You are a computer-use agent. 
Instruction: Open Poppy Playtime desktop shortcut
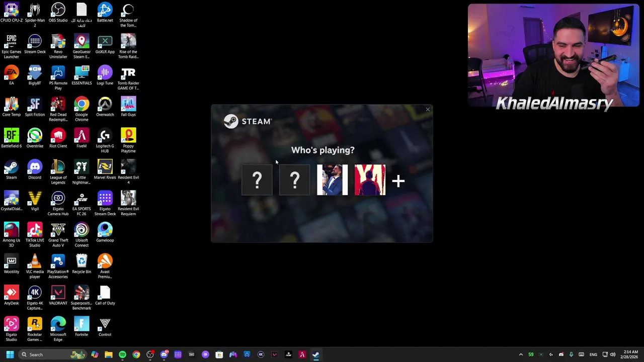click(x=128, y=141)
